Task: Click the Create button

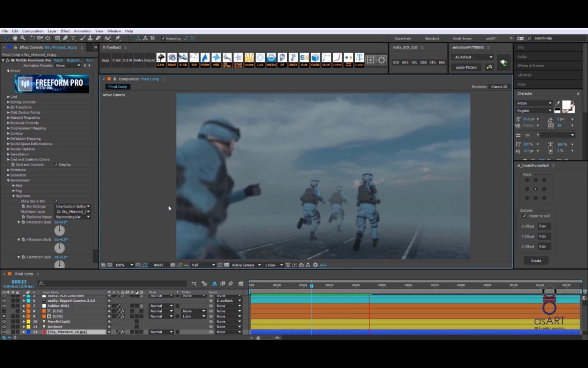Action: 536,261
